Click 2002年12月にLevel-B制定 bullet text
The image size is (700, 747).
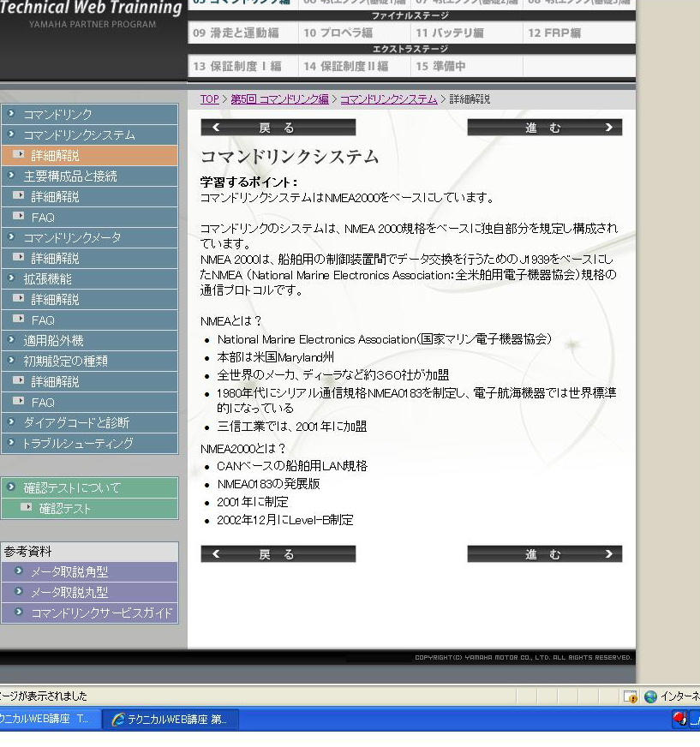285,520
